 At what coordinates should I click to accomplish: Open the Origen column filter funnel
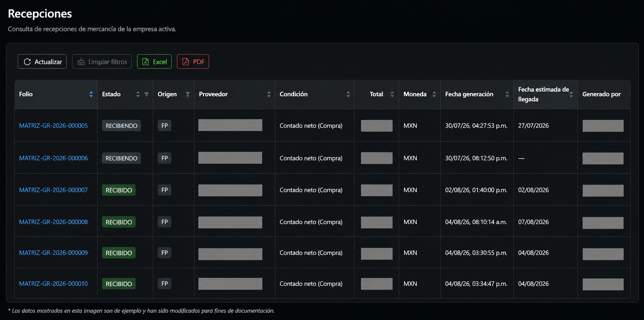click(188, 94)
